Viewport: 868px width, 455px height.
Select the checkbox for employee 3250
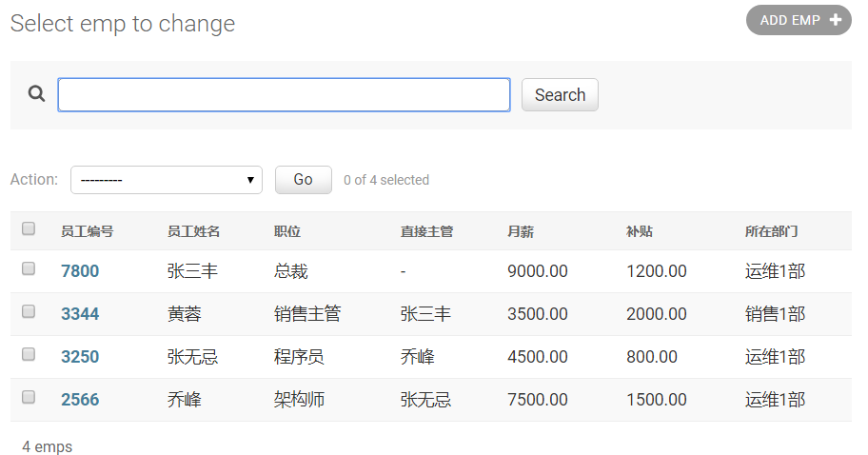coord(29,355)
